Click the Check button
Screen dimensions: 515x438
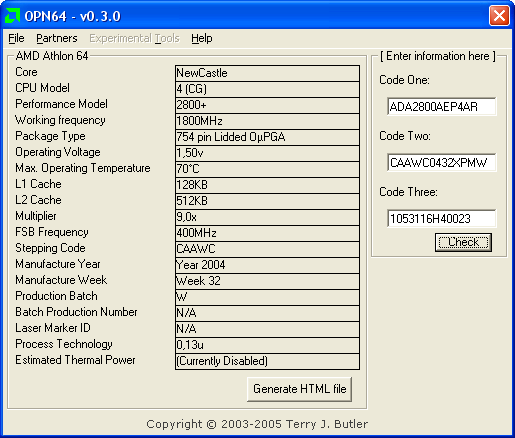pyautogui.click(x=463, y=242)
